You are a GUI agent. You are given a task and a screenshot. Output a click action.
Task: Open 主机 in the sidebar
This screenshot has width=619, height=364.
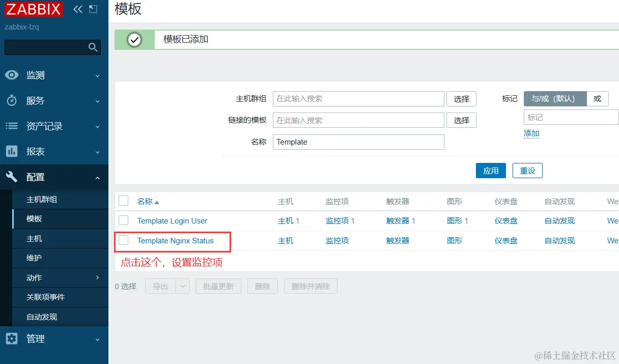point(60,239)
